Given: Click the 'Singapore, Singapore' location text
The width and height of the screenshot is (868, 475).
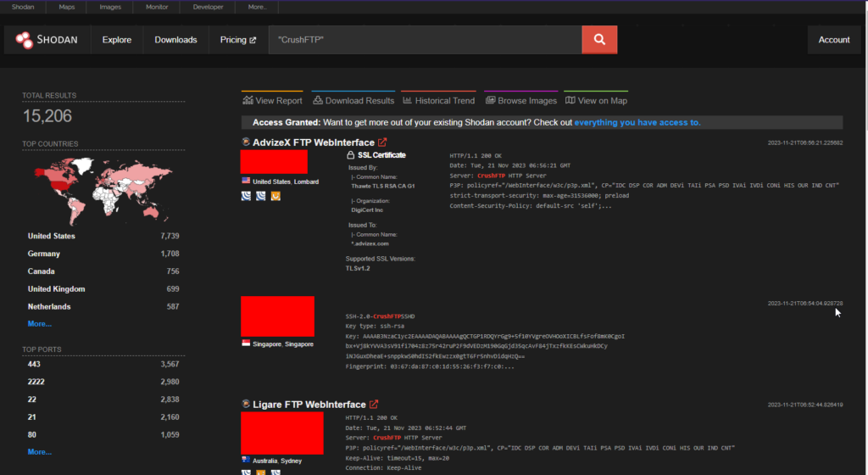Looking at the screenshot, I should click(283, 344).
